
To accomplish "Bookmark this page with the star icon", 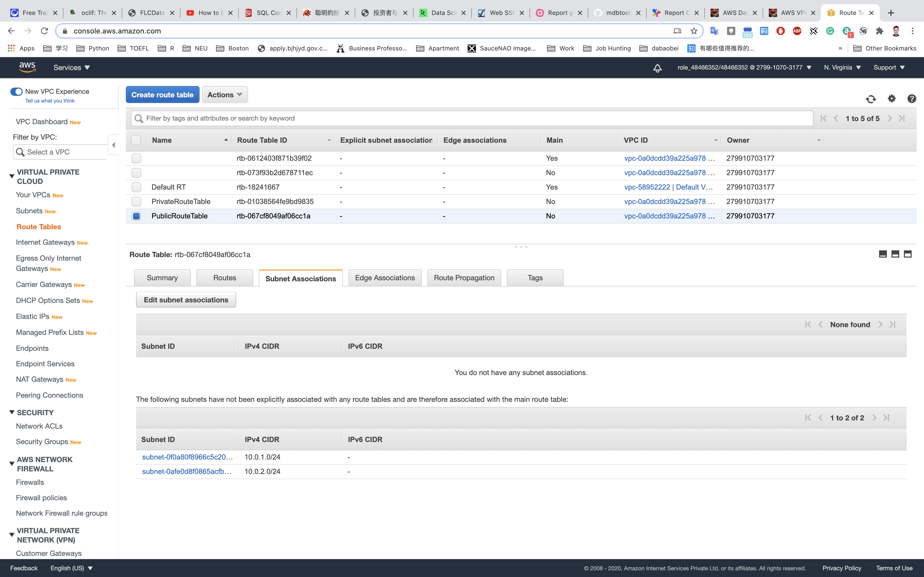I will coord(694,31).
